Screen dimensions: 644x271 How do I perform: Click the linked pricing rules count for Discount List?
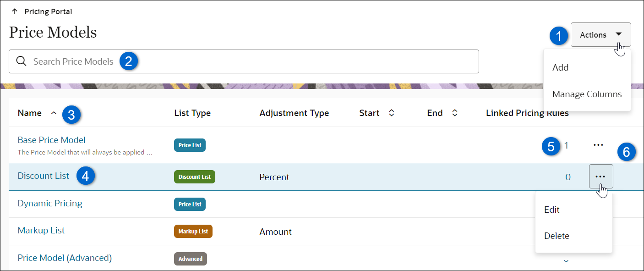point(568,176)
